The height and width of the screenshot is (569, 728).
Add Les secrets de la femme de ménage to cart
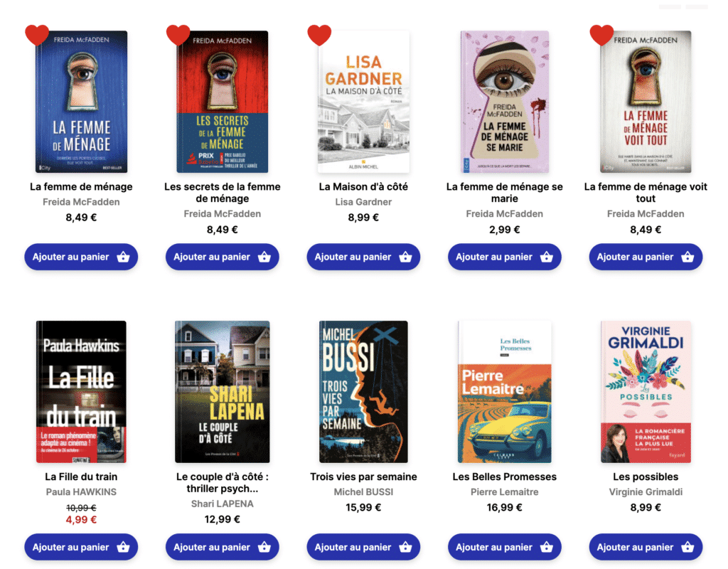222,257
